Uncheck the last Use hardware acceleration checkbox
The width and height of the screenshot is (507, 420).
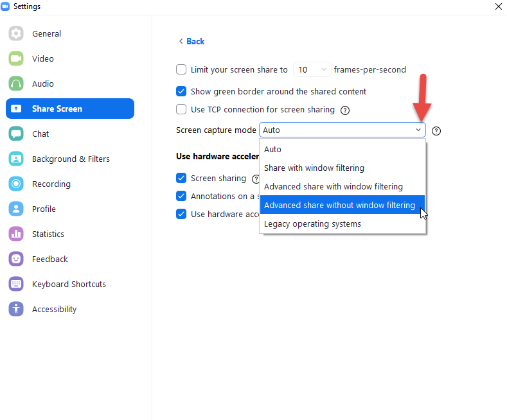coord(181,214)
